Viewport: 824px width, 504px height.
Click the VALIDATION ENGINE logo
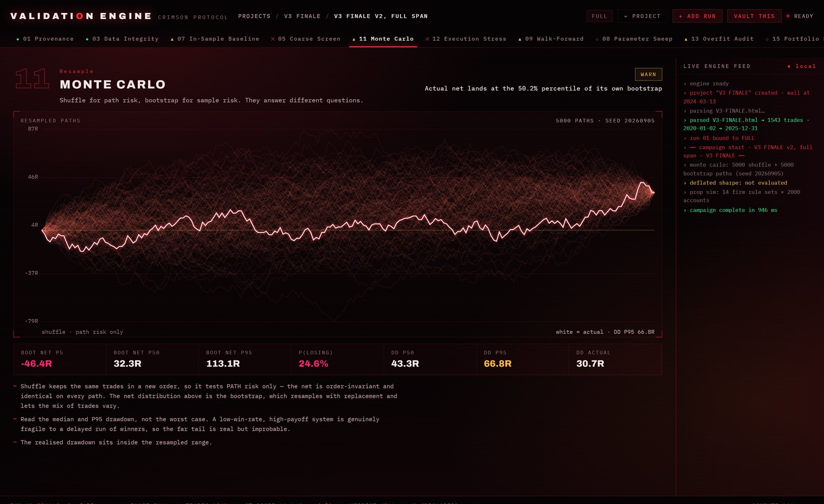pyautogui.click(x=81, y=16)
